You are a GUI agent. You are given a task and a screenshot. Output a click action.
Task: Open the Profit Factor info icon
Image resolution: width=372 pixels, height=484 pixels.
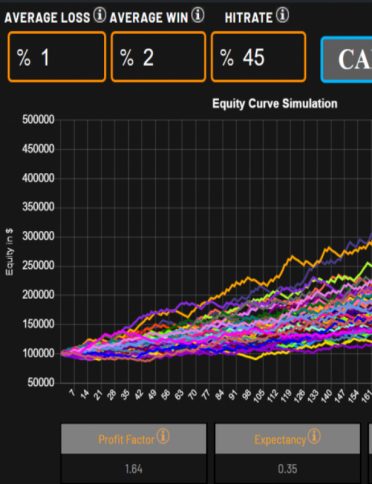point(163,436)
